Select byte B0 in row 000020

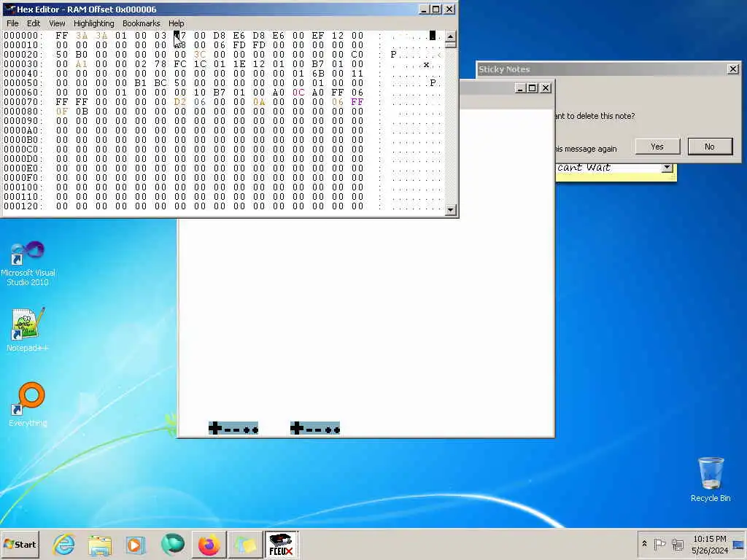(x=82, y=55)
